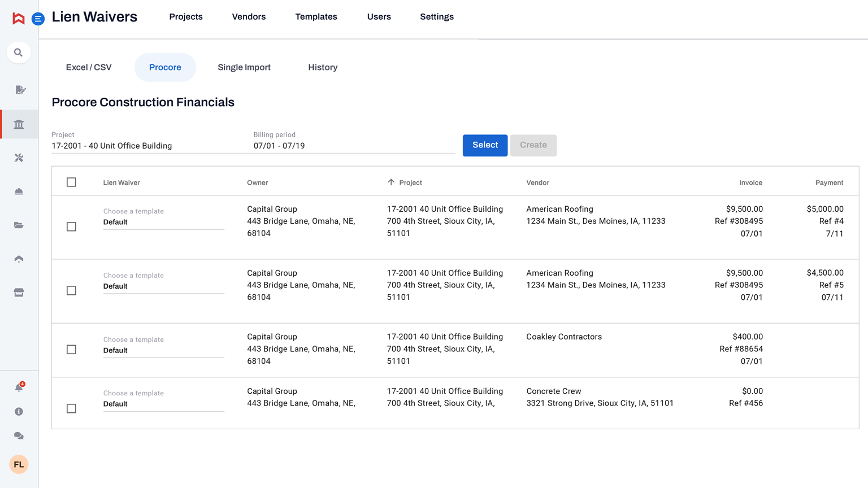
Task: Check the Coakley Contractors row checkbox
Action: tap(71, 350)
